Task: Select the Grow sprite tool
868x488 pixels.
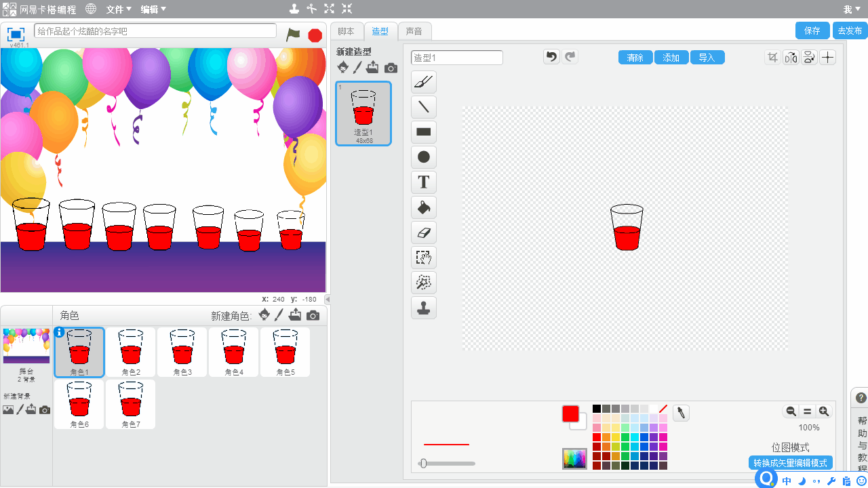Action: point(329,9)
